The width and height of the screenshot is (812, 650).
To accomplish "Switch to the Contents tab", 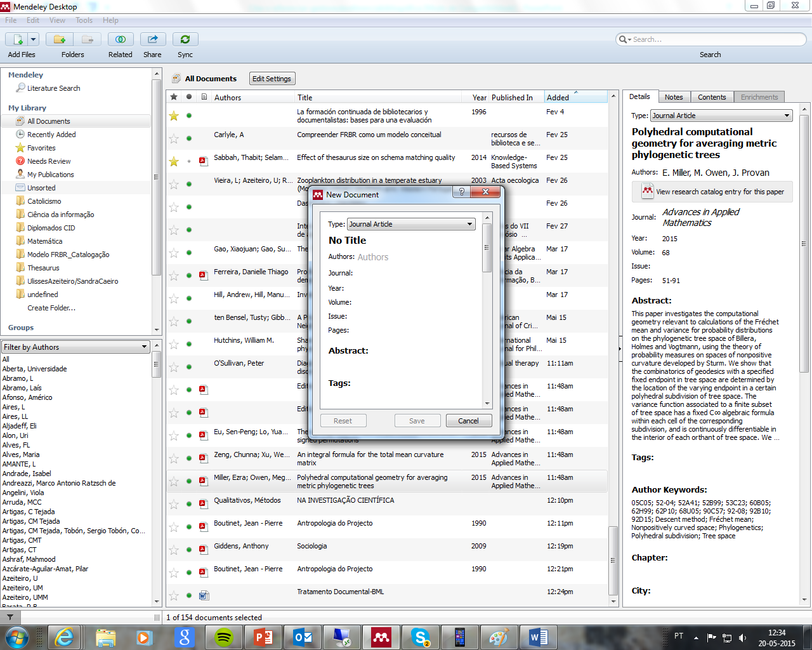I will pyautogui.click(x=712, y=97).
